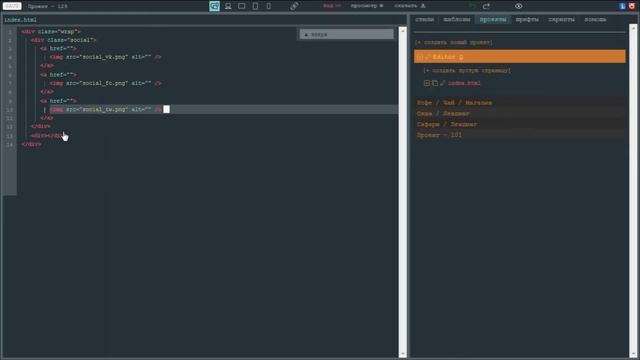Expand the plus box beside index.html
The image size is (640, 360).
tap(427, 83)
